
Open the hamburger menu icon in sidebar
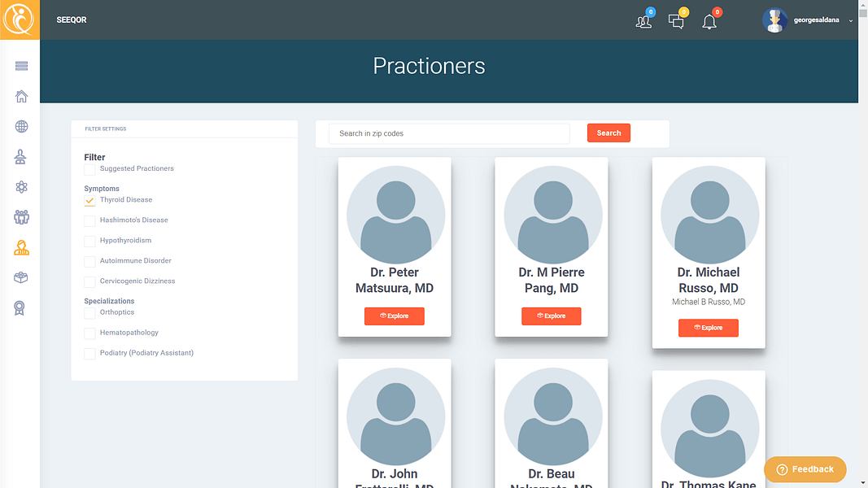pyautogui.click(x=22, y=66)
